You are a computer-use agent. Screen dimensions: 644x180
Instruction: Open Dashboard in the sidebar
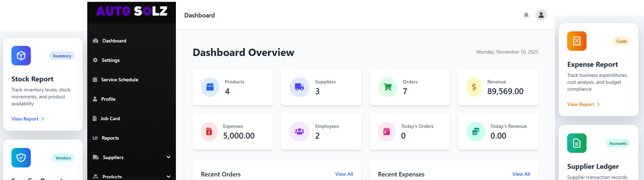(114, 41)
